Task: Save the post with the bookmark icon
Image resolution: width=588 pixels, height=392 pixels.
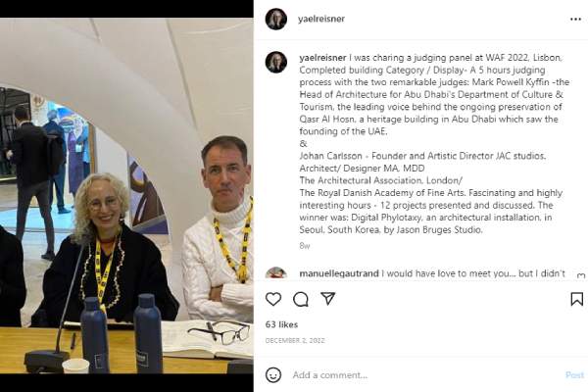Action: coord(577,299)
